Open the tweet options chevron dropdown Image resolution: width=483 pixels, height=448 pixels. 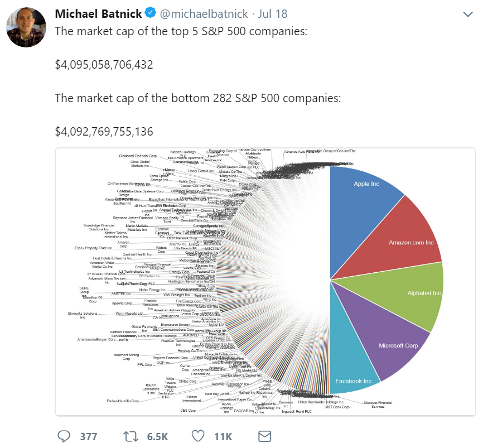(467, 13)
